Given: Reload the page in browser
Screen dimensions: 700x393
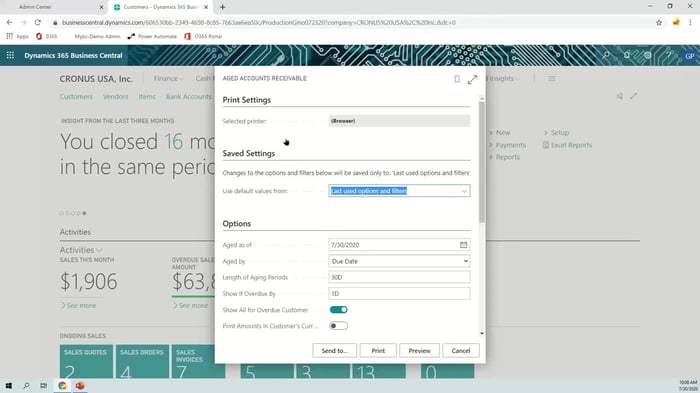Looking at the screenshot, I should (38, 22).
